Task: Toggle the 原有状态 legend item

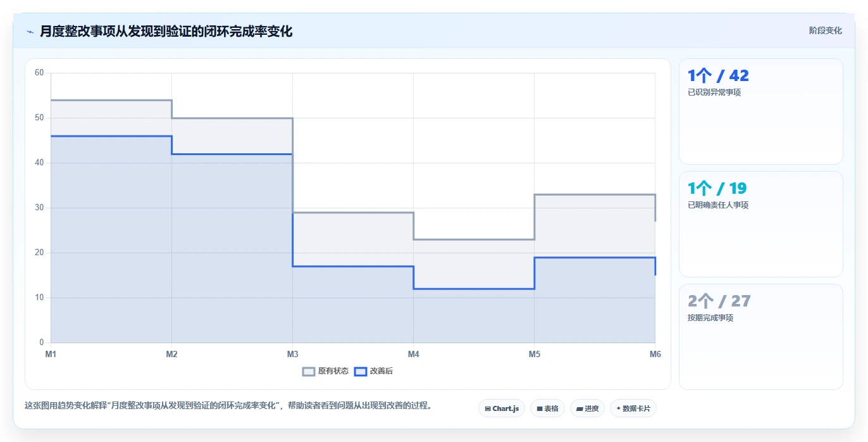Action: pyautogui.click(x=326, y=371)
